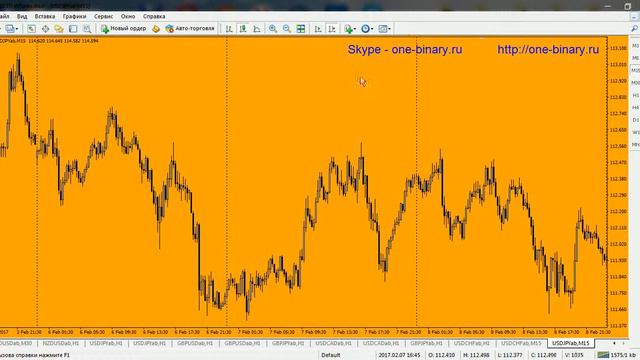
Task: Click Новый ордер button
Action: pos(124,29)
